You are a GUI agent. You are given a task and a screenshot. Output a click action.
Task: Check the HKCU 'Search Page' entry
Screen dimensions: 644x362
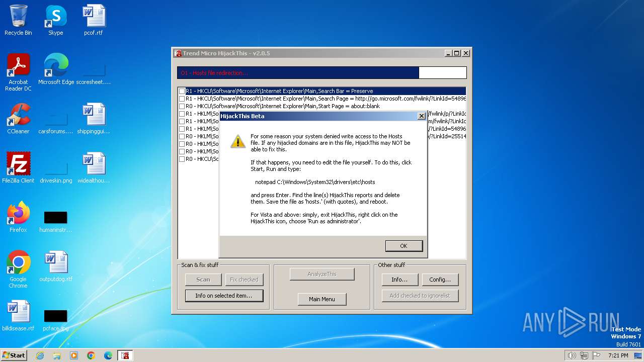(182, 99)
